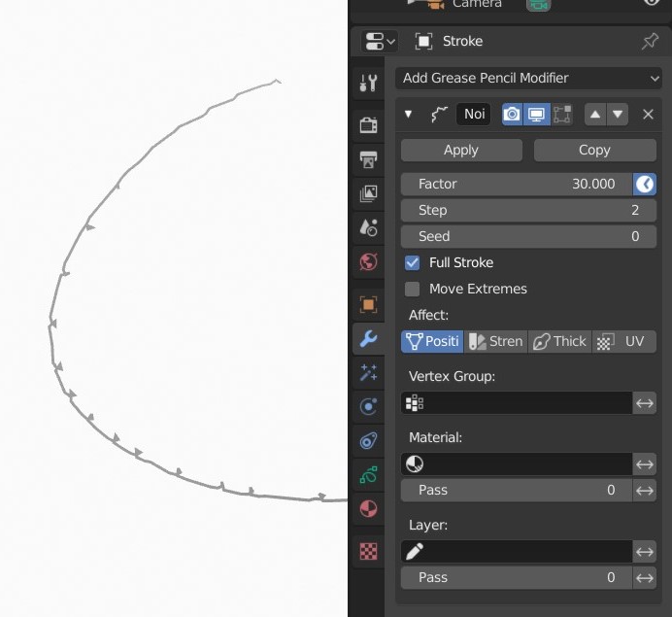Invert the Material Pass filter
Image resolution: width=672 pixels, height=617 pixels.
click(645, 490)
